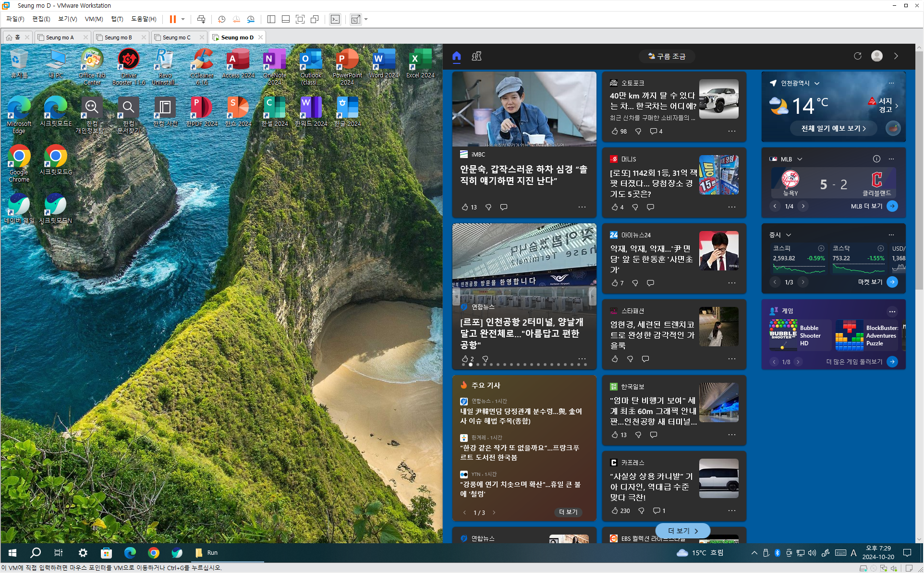Expand the 인천광역시 location dropdown
The width and height of the screenshot is (924, 573).
click(817, 84)
